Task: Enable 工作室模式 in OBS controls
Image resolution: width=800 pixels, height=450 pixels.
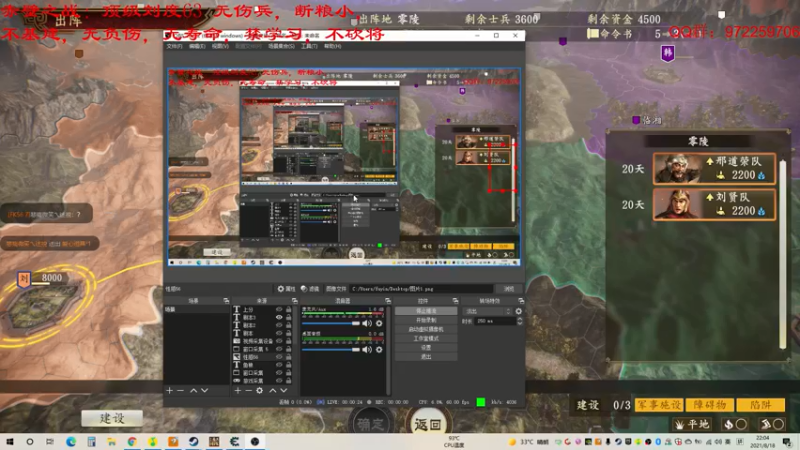Action: pos(426,338)
